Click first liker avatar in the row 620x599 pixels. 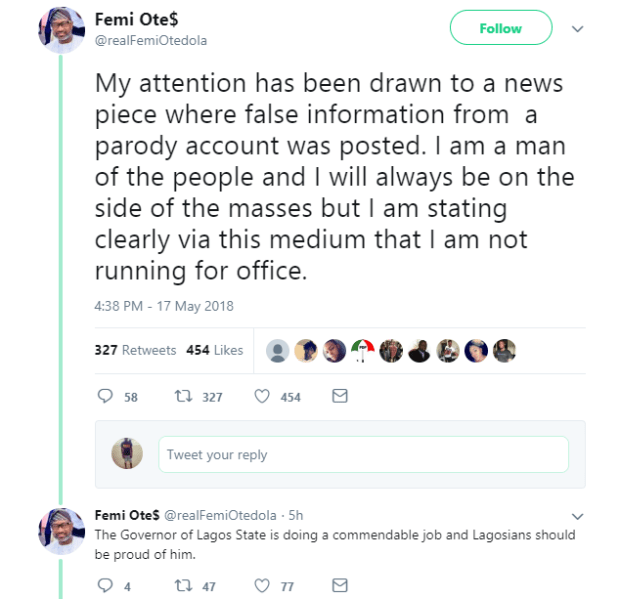[279, 350]
